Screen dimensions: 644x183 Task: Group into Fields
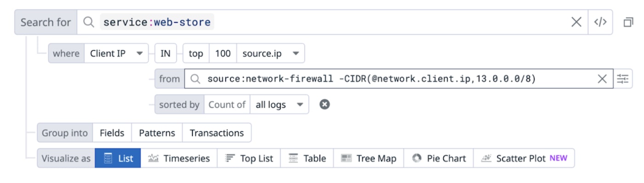[x=112, y=133]
